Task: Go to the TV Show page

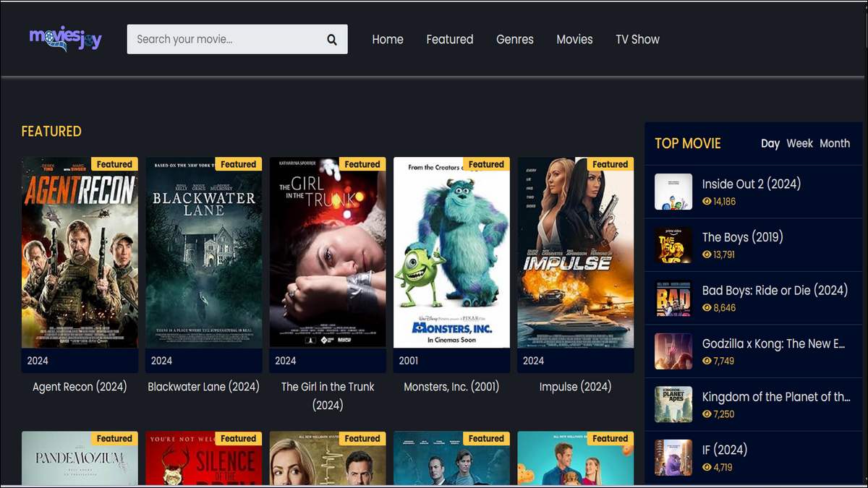Action: 637,39
